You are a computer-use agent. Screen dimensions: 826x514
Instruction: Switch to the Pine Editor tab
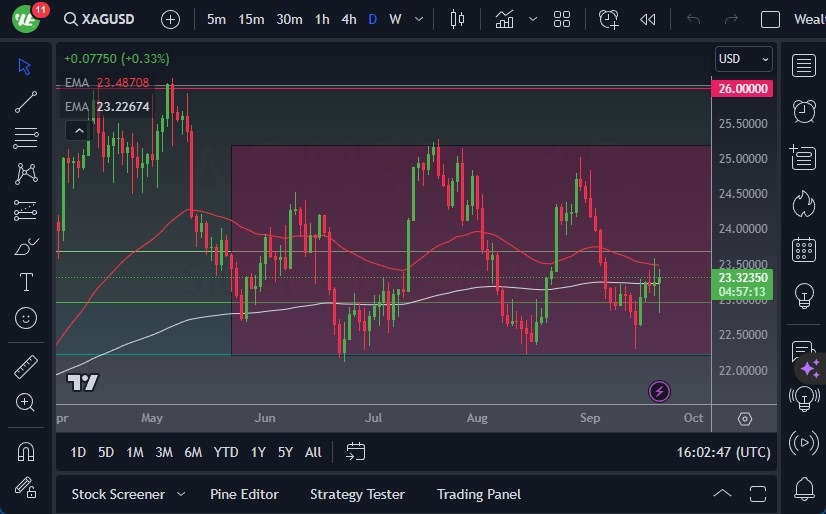pos(244,494)
